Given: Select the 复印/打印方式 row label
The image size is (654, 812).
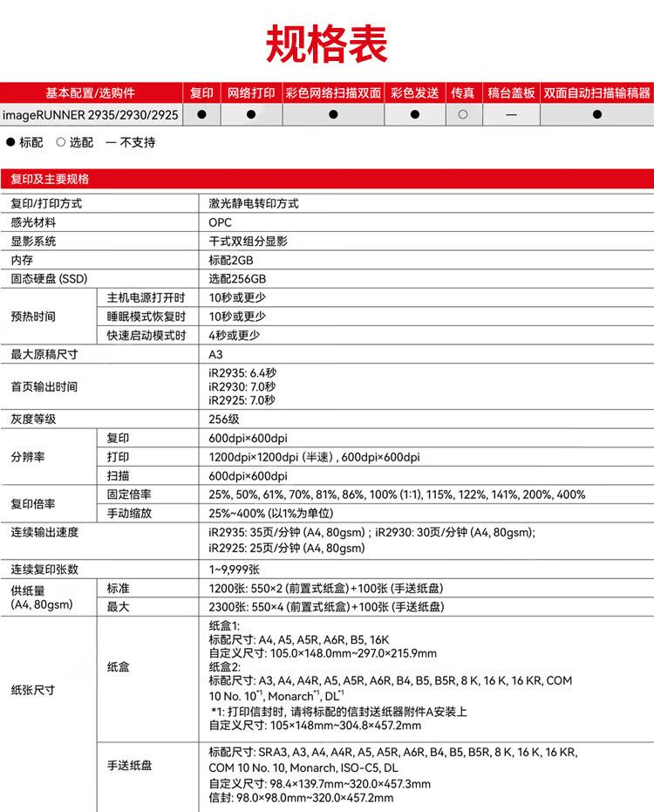Looking at the screenshot, I should point(46,203).
